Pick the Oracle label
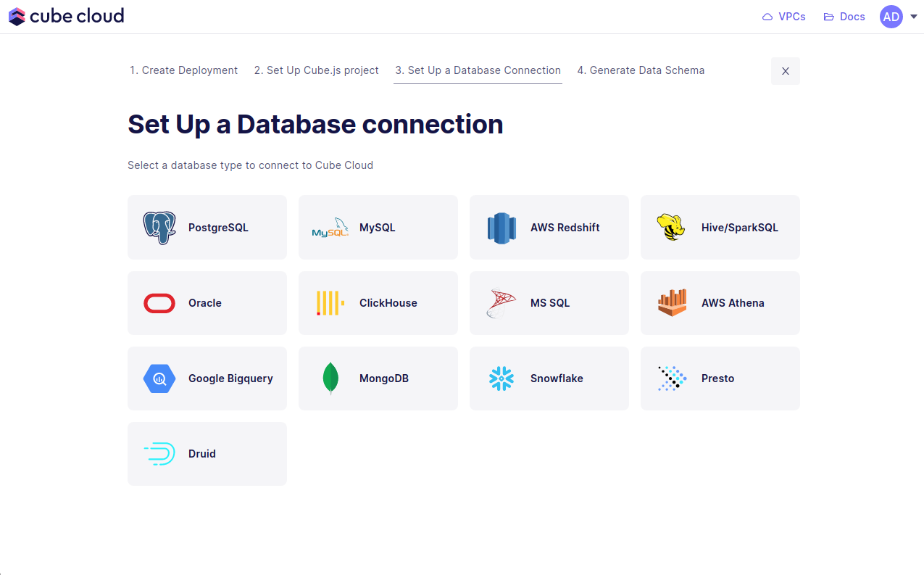This screenshot has width=924, height=575. click(x=205, y=303)
